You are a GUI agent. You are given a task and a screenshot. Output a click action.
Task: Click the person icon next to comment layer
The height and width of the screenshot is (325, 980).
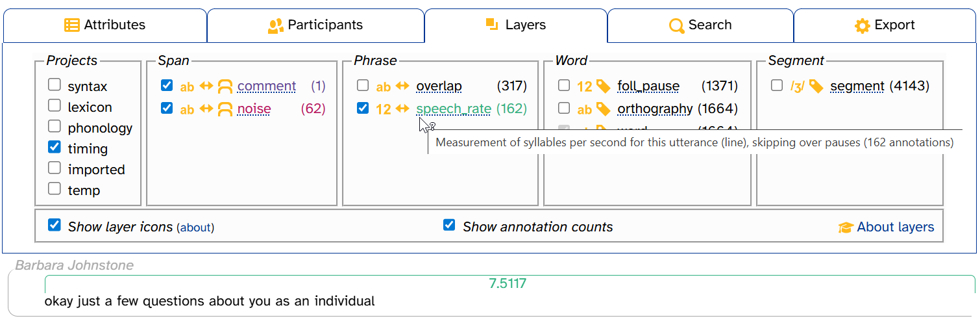coord(225,86)
